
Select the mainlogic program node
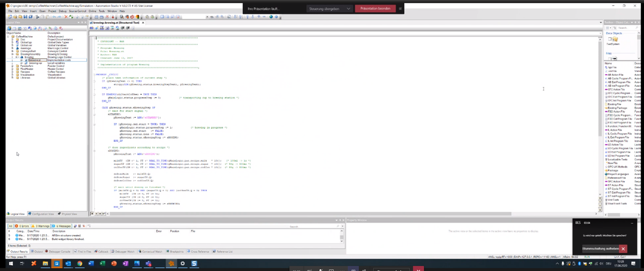[26, 48]
